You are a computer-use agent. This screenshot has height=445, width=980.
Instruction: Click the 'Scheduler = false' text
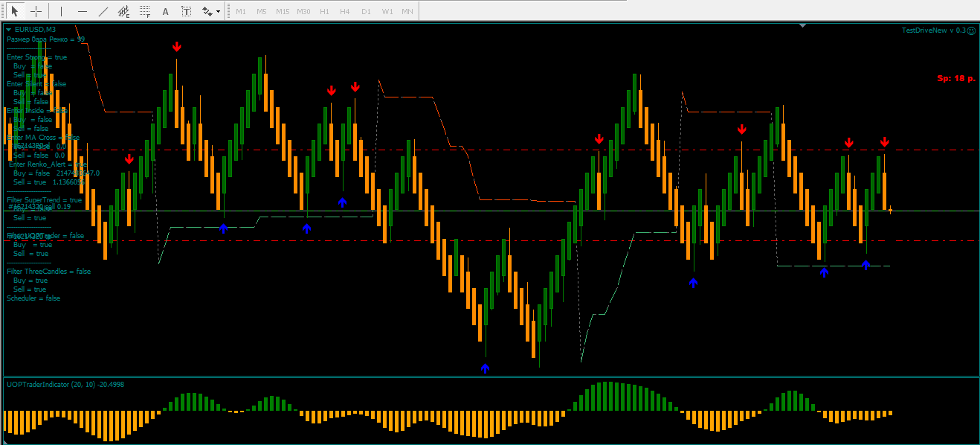tap(33, 298)
